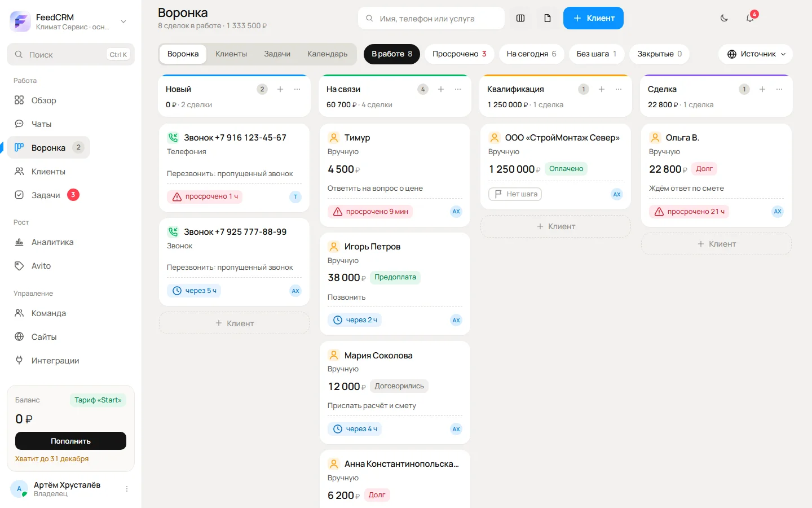Select Воронка in sidebar

(48, 148)
